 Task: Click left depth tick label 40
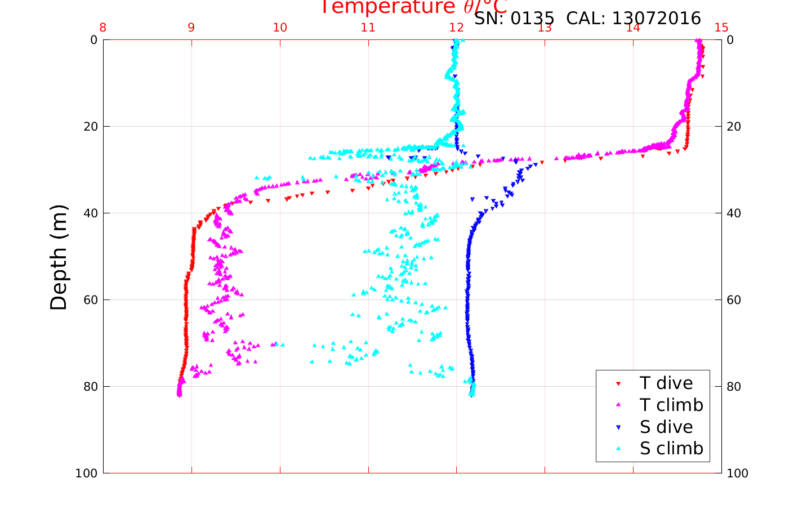pyautogui.click(x=90, y=213)
